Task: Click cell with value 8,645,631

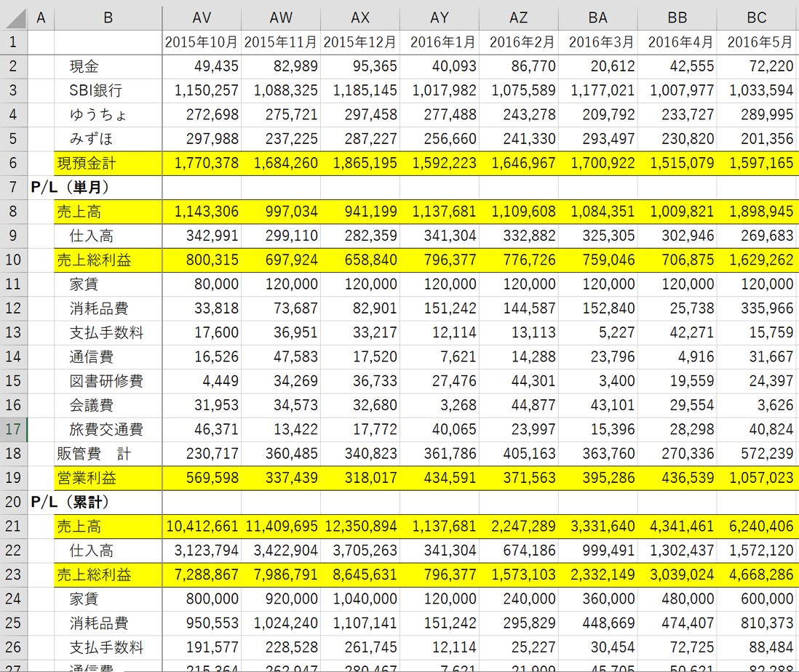Action: 360,575
